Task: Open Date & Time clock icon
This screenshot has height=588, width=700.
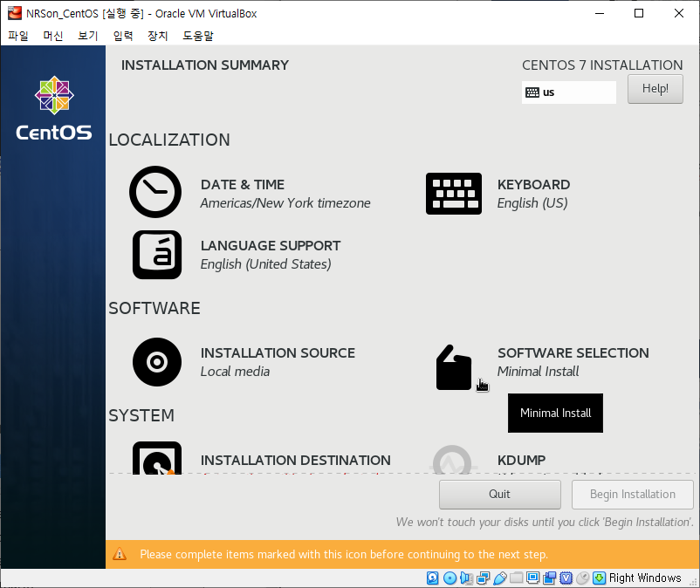Action: click(x=155, y=192)
